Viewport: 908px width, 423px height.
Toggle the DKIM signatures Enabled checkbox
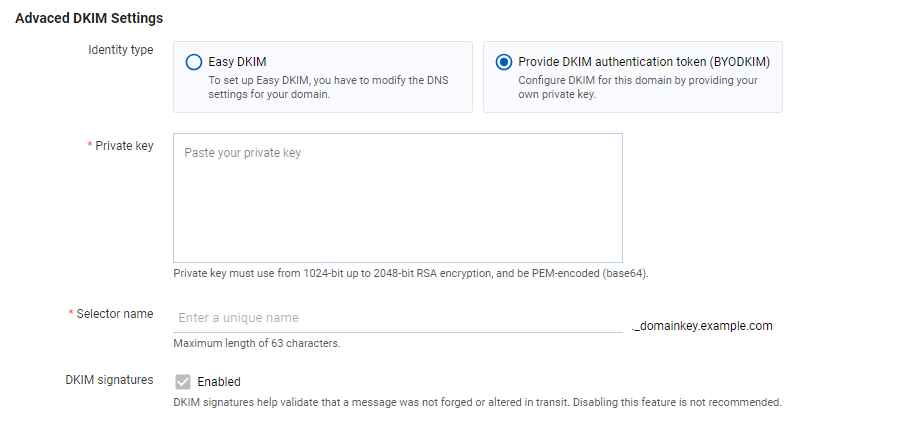[183, 382]
